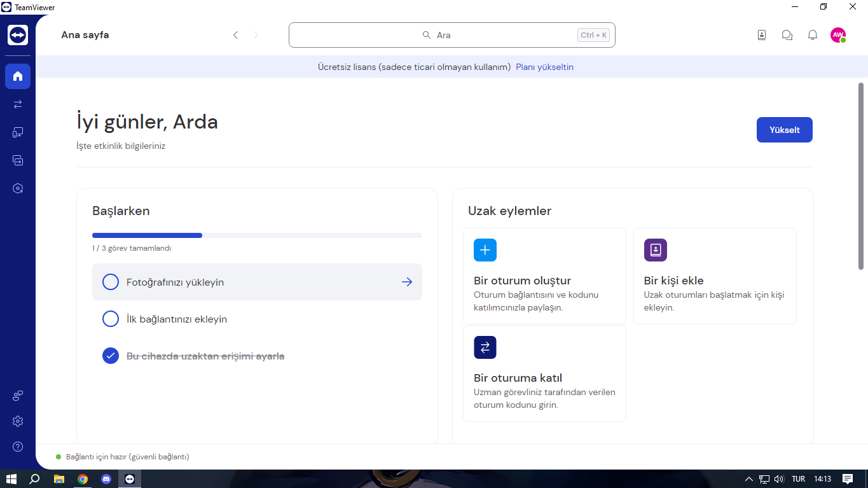Open the Windows Start menu
Viewport: 868px width, 488px height.
click(x=11, y=479)
